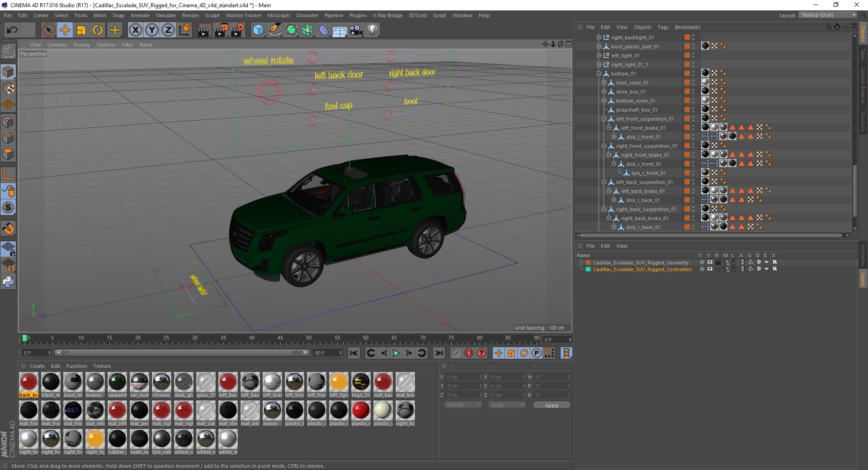Image resolution: width=868 pixels, height=470 pixels.
Task: Open the Spline pen tool
Action: click(x=275, y=30)
